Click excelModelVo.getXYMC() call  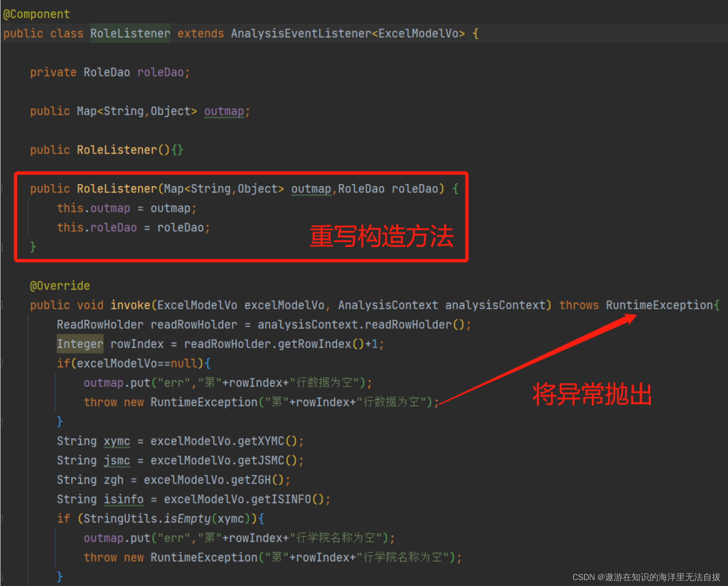click(x=224, y=441)
